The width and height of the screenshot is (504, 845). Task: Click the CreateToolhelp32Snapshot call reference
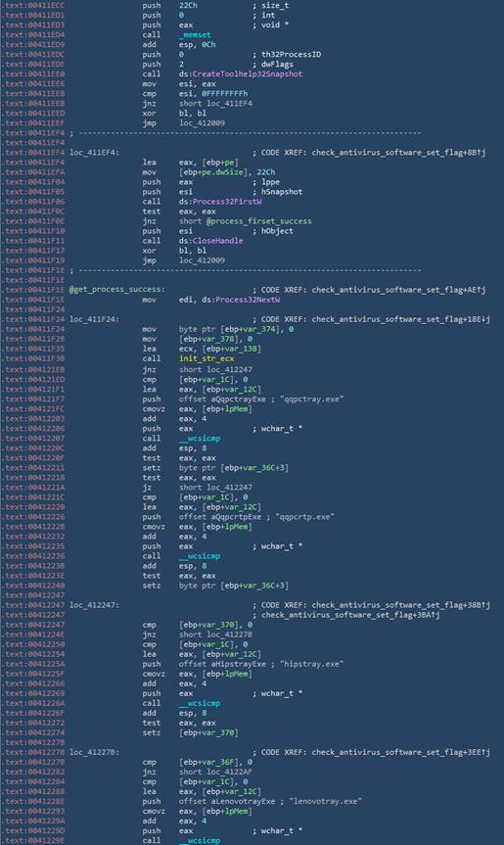(x=248, y=73)
